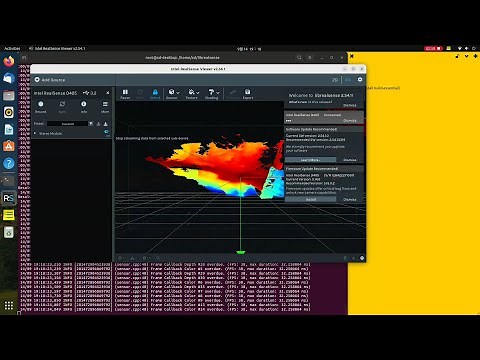Add a new sticky note with plus icon

[x=475, y=56]
